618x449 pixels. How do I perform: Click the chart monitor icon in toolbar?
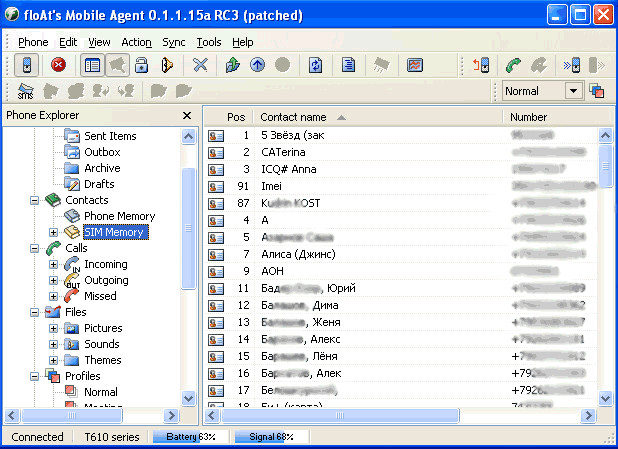click(414, 65)
